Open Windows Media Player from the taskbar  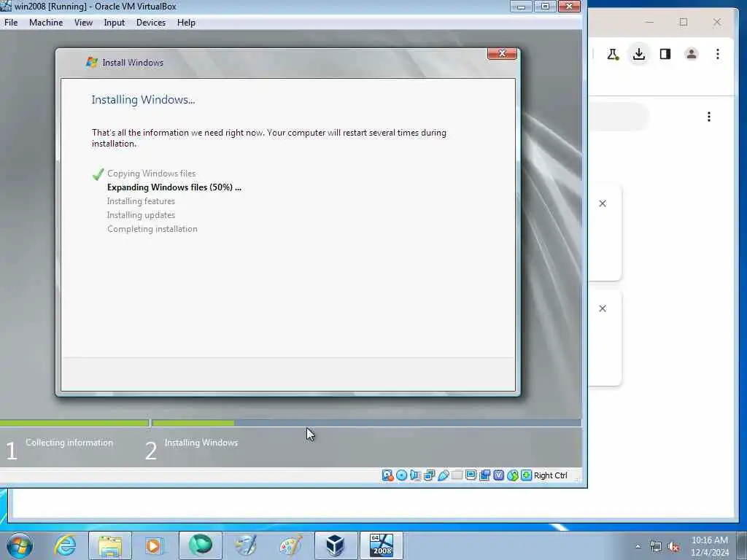[x=155, y=545]
